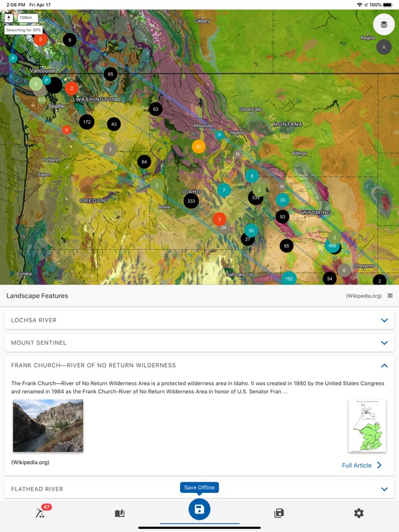Screen dimensions: 399x532
Task: Check the battery indicator in status bar
Action: point(387,5)
